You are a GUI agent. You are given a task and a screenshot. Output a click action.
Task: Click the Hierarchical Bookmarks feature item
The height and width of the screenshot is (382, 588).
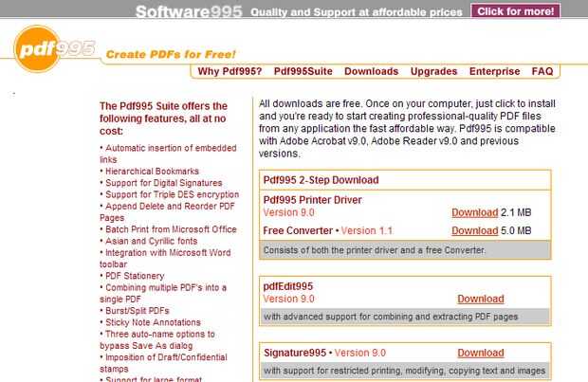(149, 172)
